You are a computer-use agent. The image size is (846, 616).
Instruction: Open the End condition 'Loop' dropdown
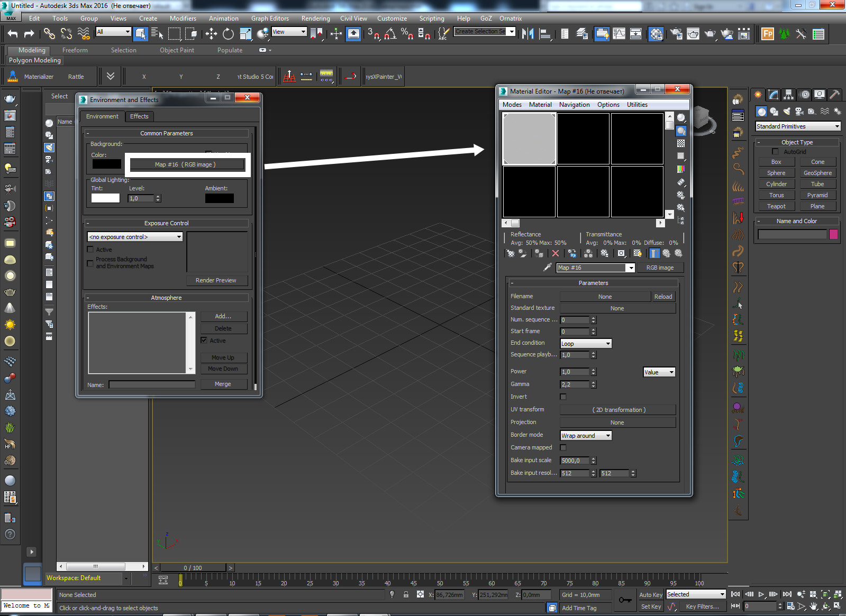click(586, 344)
